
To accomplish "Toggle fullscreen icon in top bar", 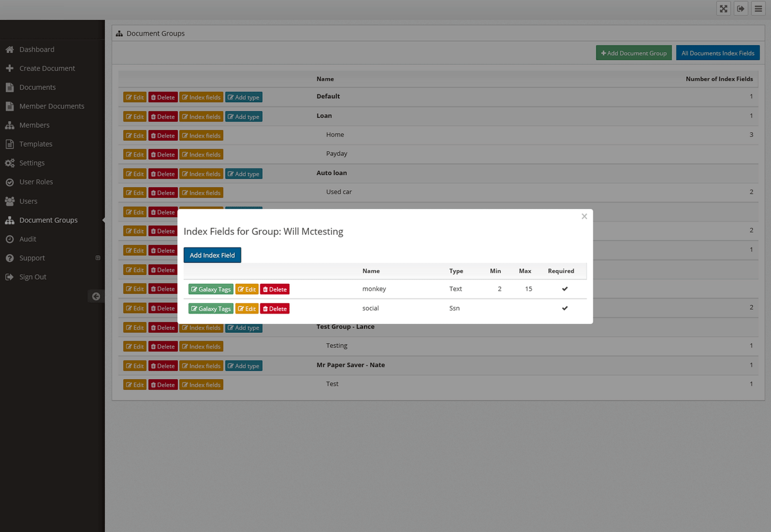I will (723, 8).
